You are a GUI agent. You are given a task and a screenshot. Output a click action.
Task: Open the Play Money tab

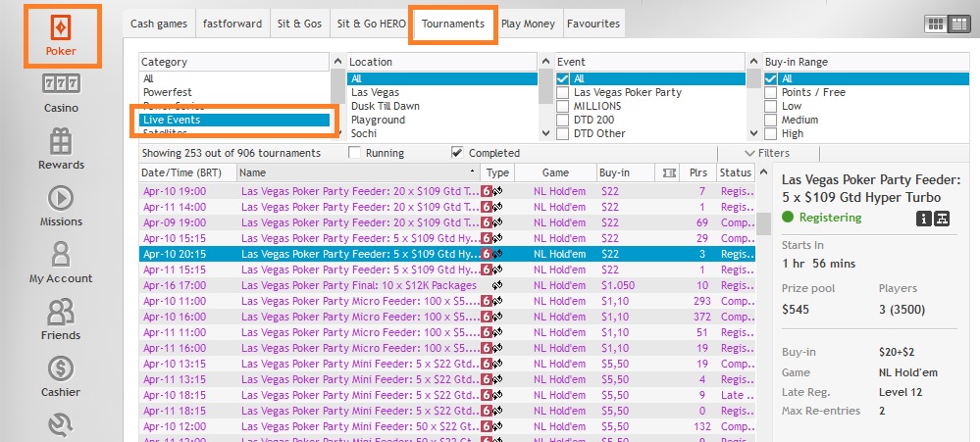click(x=528, y=24)
